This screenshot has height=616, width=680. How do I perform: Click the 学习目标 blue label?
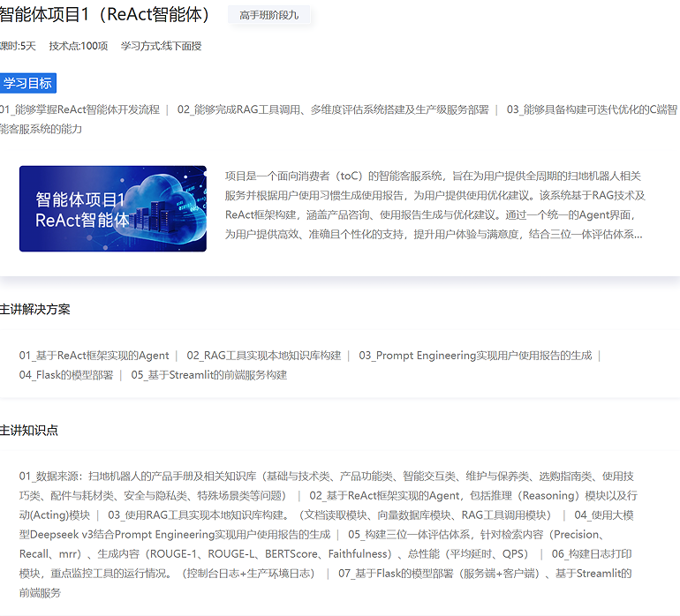pyautogui.click(x=27, y=83)
